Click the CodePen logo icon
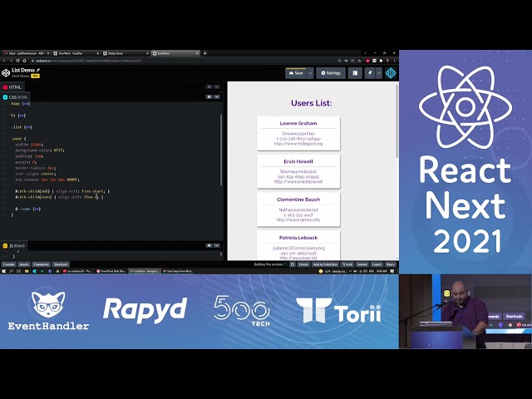 pos(6,73)
